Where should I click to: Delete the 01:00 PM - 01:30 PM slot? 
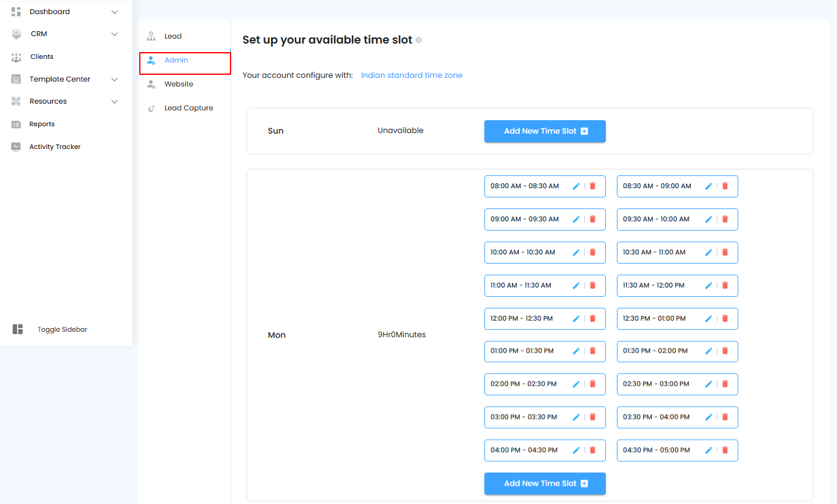[592, 351]
